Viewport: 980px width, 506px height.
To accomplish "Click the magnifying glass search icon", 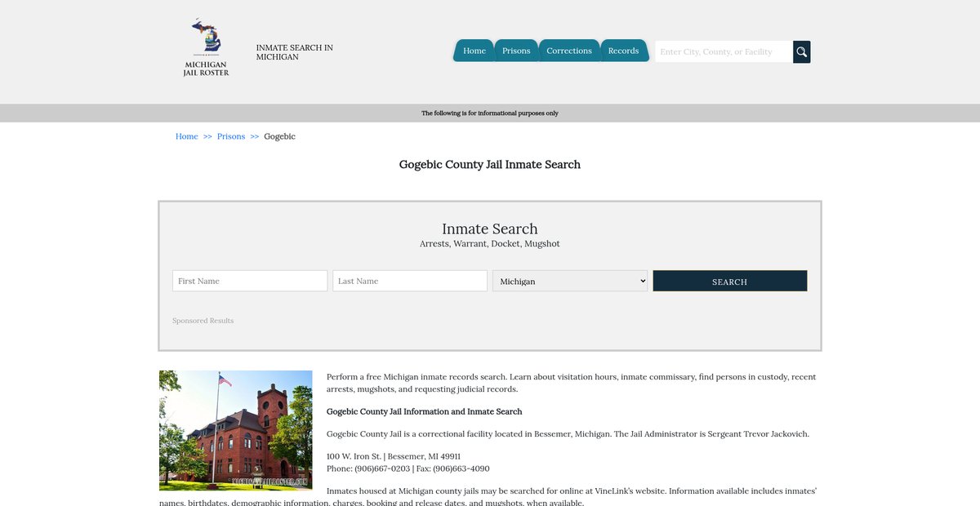I will (x=802, y=51).
